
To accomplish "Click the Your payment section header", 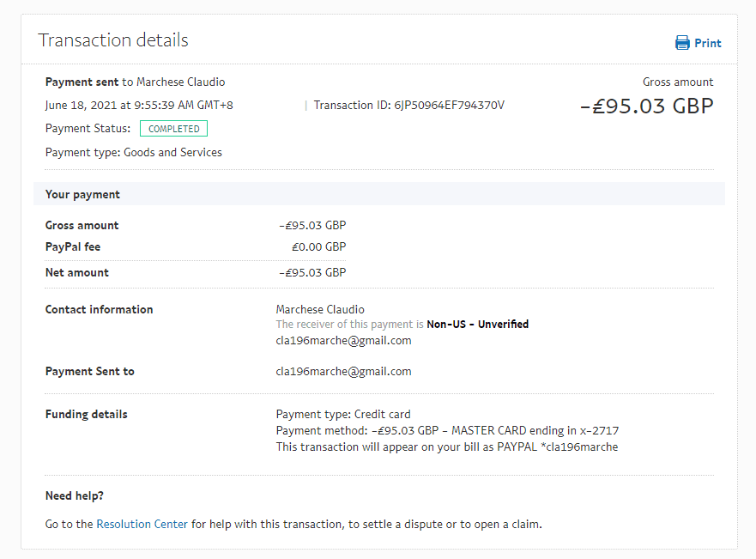I will click(x=82, y=194).
